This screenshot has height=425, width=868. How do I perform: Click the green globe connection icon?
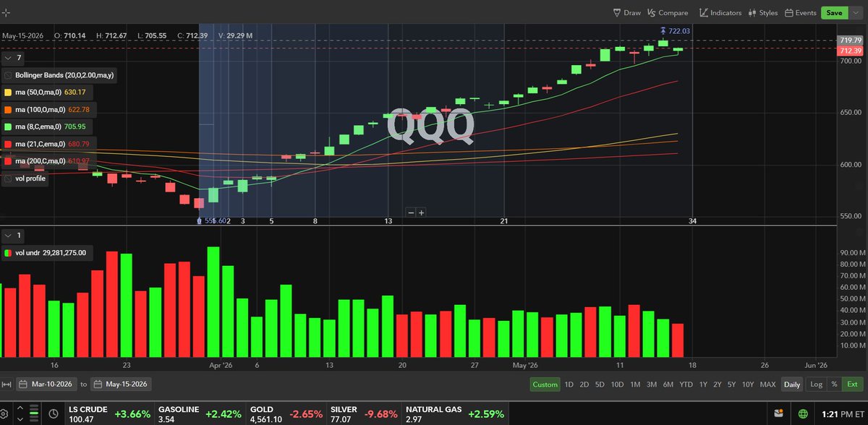pyautogui.click(x=802, y=414)
